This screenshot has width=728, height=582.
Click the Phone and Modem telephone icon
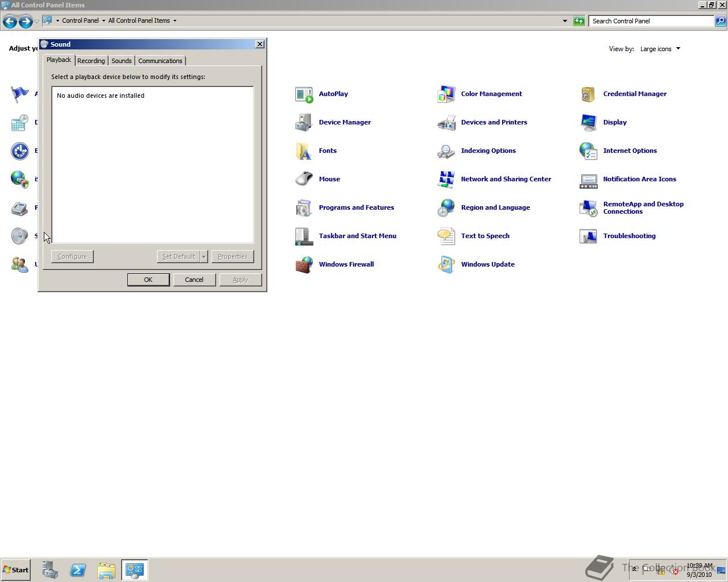[x=20, y=208]
